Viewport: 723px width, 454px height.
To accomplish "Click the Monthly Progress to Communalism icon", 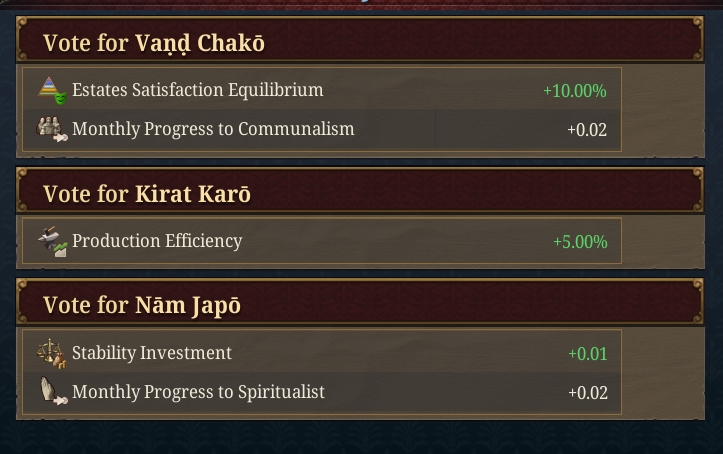I will click(x=52, y=129).
